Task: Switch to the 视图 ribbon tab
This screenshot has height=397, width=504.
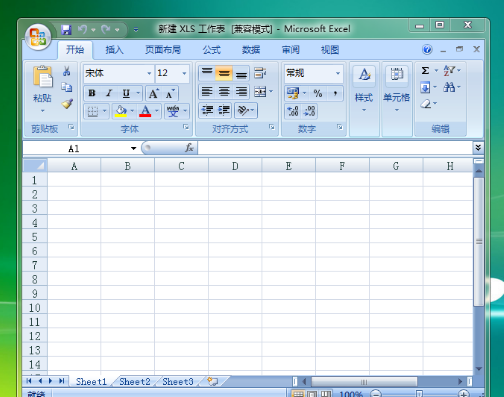Action: (x=330, y=50)
